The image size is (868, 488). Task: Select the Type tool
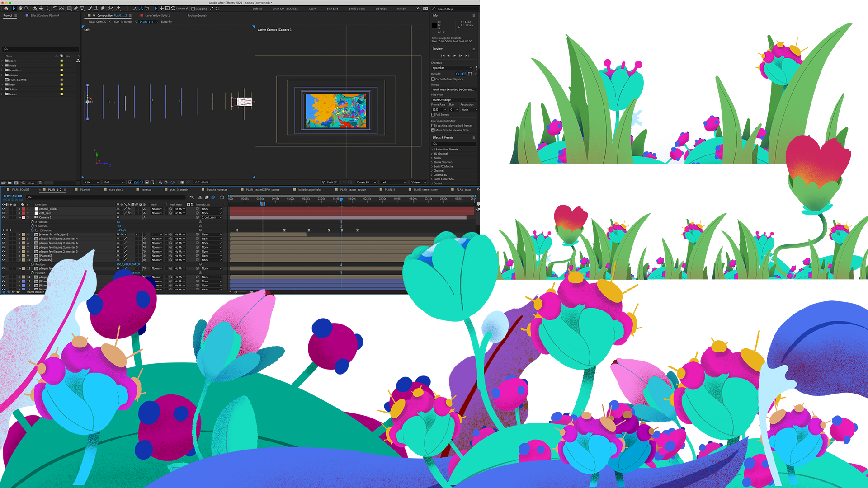tap(82, 8)
